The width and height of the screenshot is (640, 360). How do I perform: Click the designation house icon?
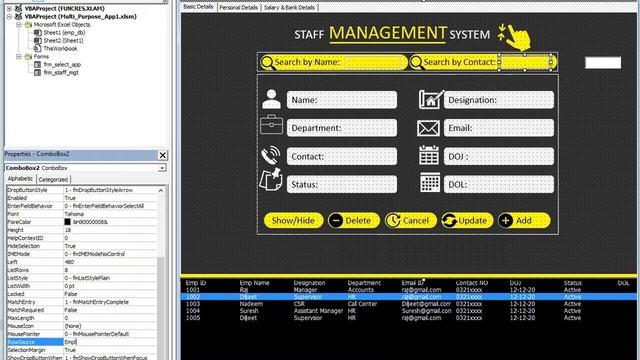coord(431,99)
